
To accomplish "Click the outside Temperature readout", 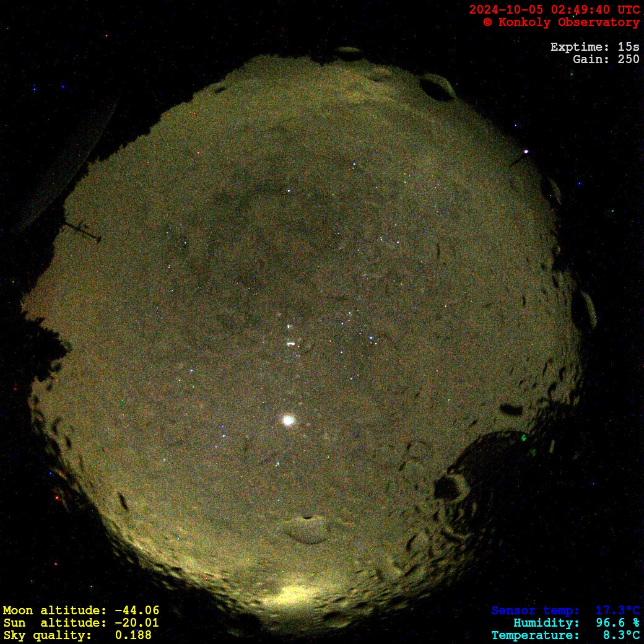I will pyautogui.click(x=565, y=635).
